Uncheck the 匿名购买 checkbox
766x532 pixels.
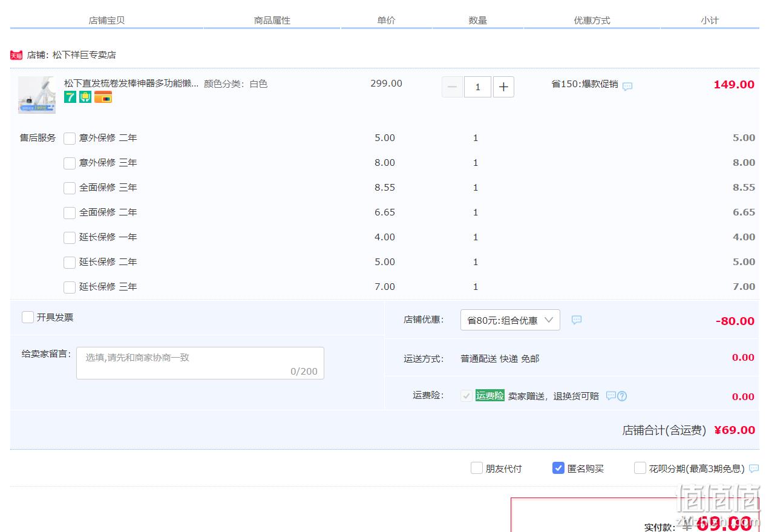(558, 468)
